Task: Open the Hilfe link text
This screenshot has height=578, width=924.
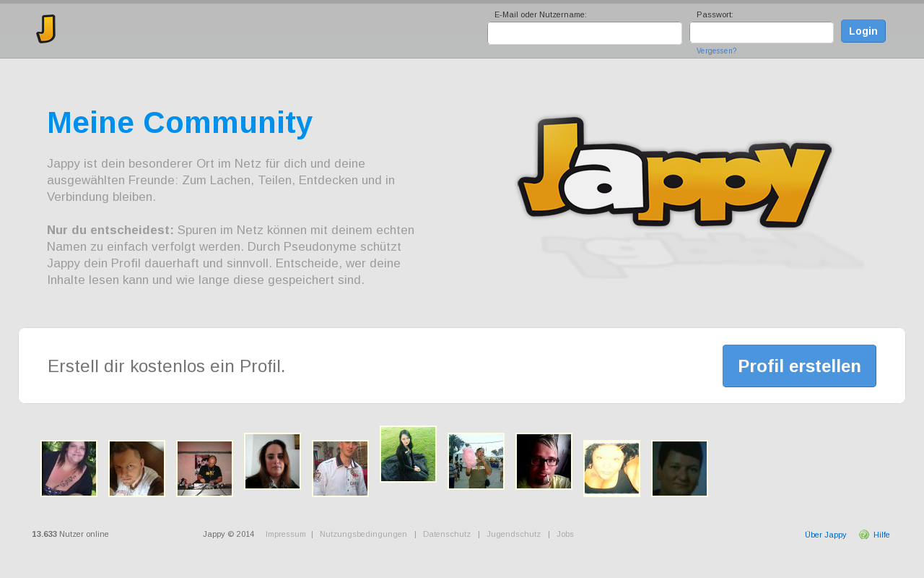Action: 881,535
